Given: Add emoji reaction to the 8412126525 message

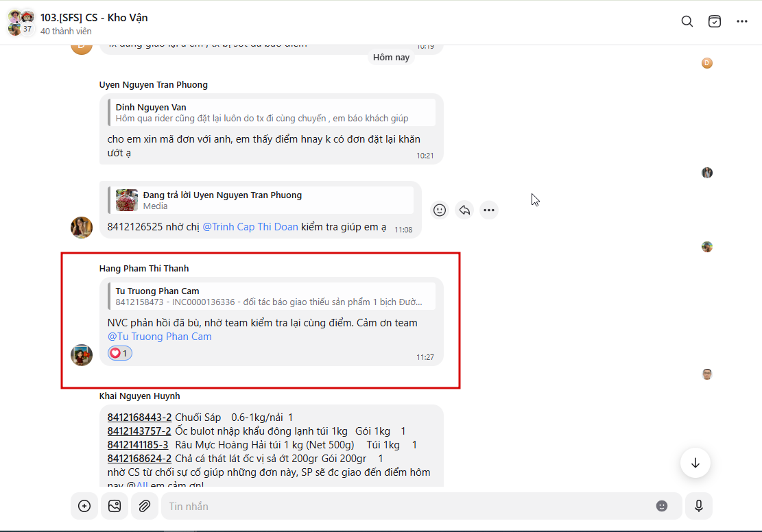Looking at the screenshot, I should (x=440, y=210).
